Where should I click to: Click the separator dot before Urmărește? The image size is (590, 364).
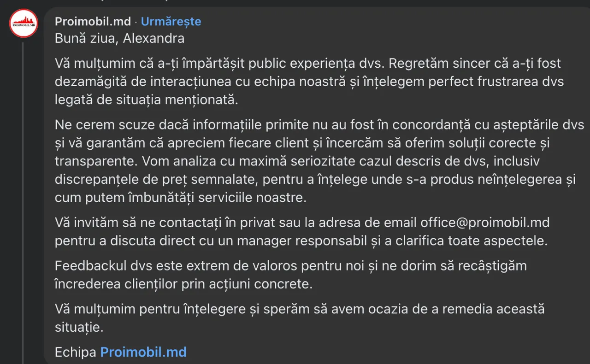[136, 22]
